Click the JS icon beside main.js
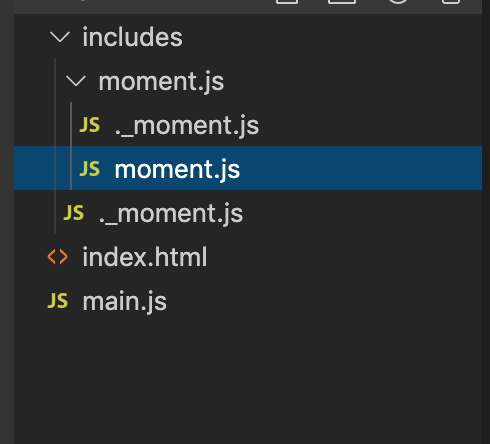The width and height of the screenshot is (490, 444). (58, 300)
